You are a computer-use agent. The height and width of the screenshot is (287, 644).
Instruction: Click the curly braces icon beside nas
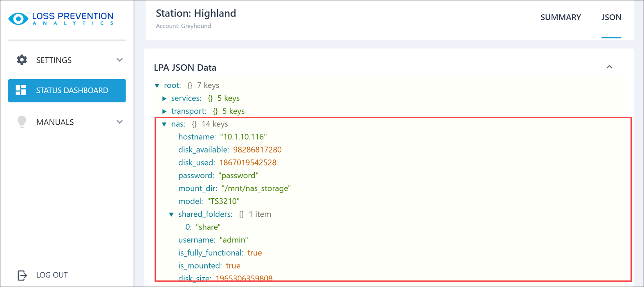[194, 124]
